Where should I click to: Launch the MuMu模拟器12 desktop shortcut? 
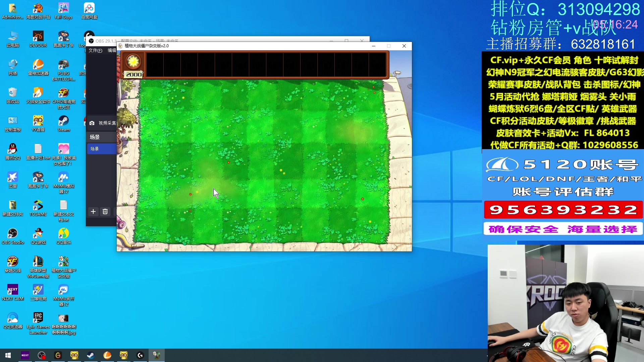(63, 183)
